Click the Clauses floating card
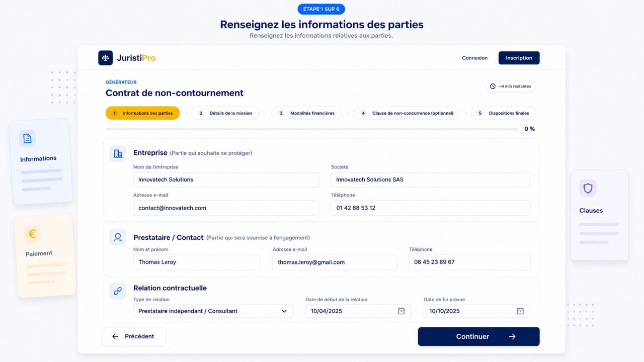This screenshot has width=644, height=362. tap(599, 215)
